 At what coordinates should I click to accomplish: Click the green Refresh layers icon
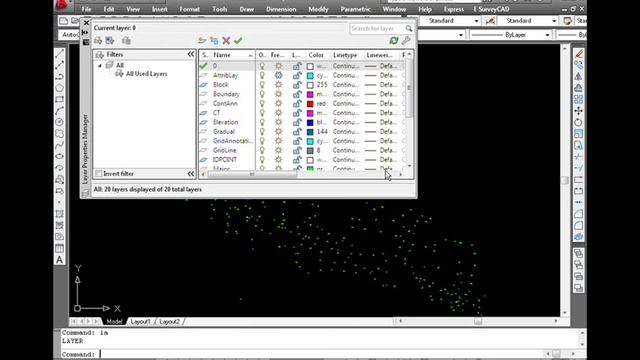tap(393, 40)
